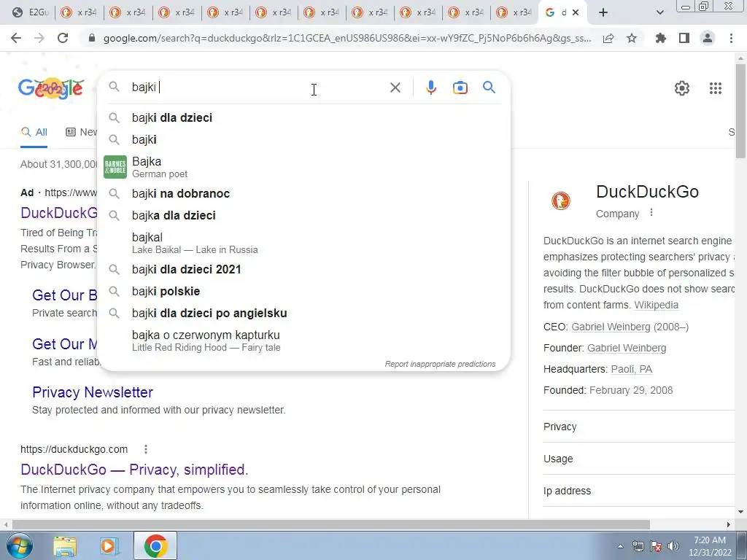Open volume control in tray
Screen dimensions: 747x560
(673, 546)
